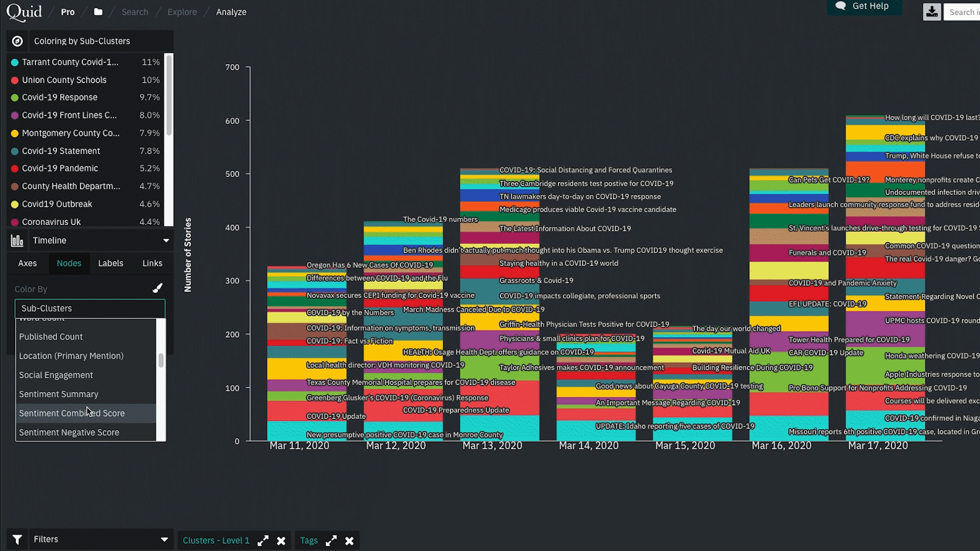Click the download icon in the top right
Viewport: 980px width, 551px height.
pos(932,11)
